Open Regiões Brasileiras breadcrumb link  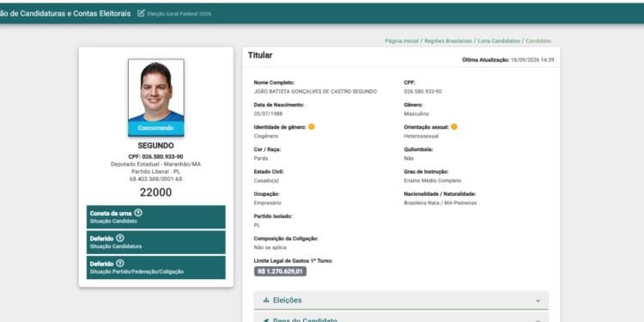point(447,41)
